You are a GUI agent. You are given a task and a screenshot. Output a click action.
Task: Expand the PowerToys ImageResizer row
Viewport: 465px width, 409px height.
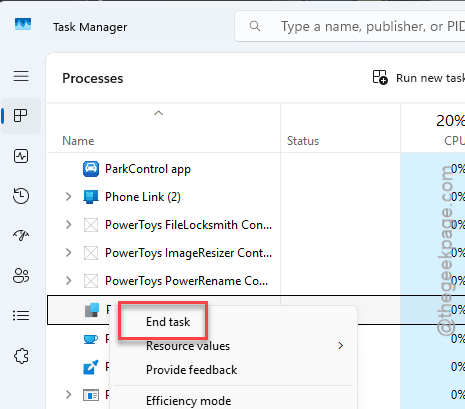pyautogui.click(x=69, y=253)
